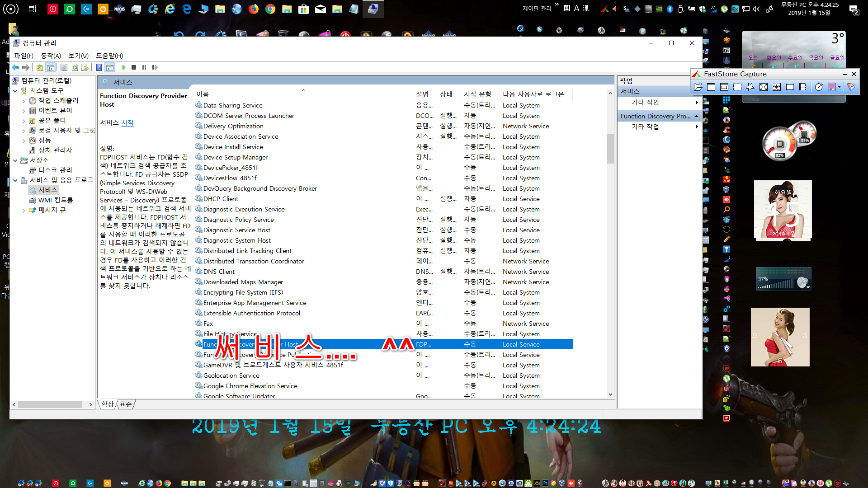The width and height of the screenshot is (868, 488).
Task: Click the Export List toolbar icon
Action: 85,67
